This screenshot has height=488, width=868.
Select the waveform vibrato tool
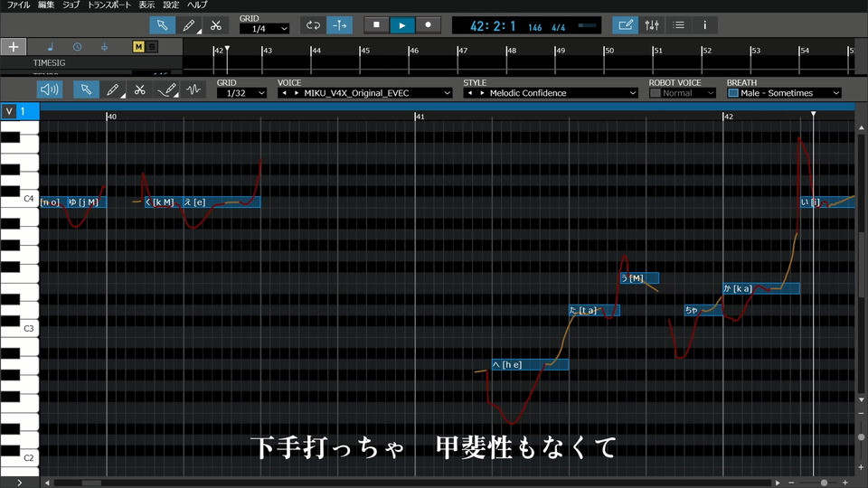point(193,89)
